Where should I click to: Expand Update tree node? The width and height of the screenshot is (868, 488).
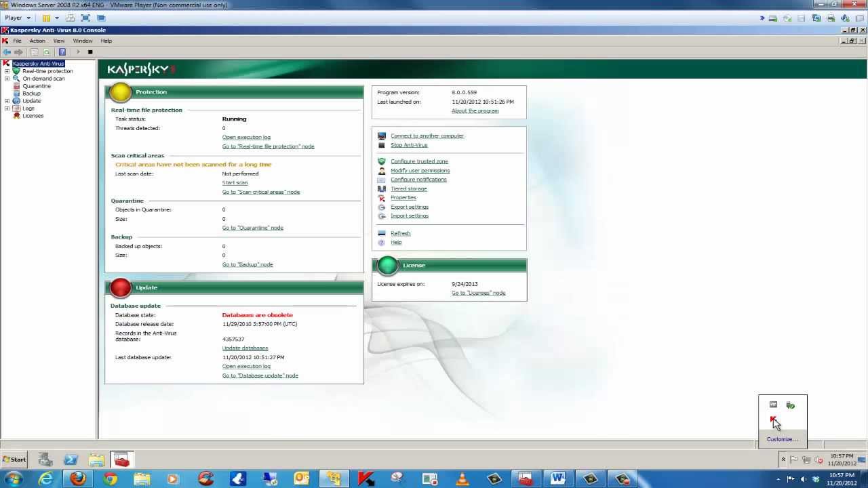7,101
